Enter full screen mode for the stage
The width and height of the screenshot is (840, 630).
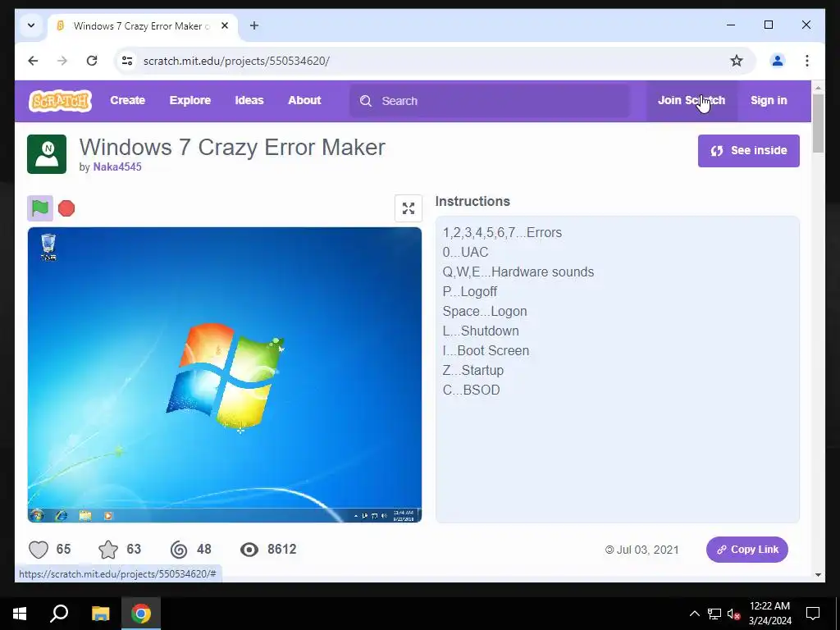click(x=409, y=208)
